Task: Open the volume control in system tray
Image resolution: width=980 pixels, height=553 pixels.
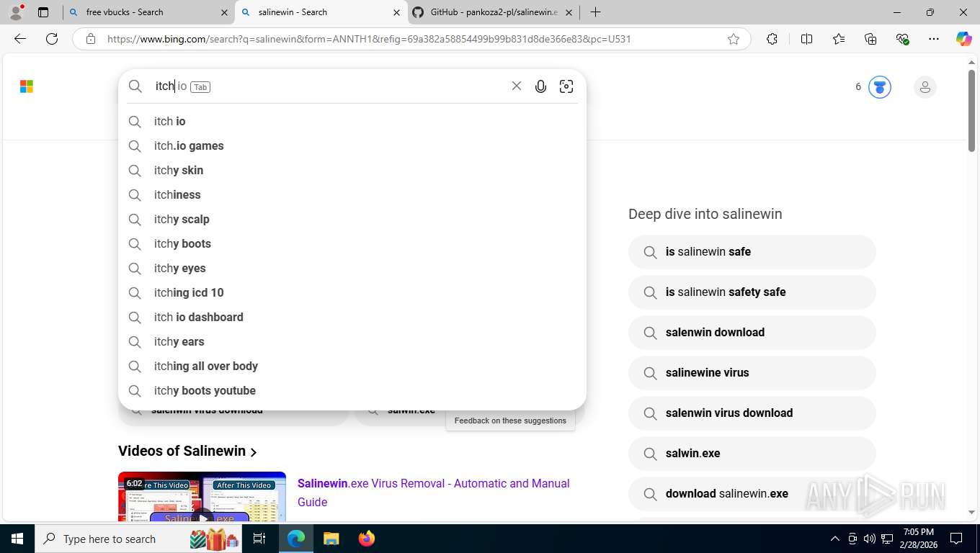Action: [x=870, y=539]
